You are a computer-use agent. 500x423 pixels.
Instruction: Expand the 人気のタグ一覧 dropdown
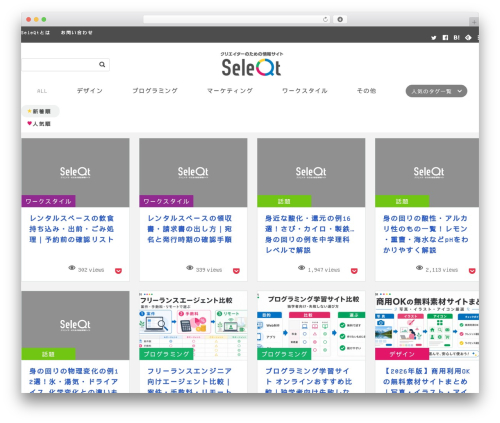436,91
